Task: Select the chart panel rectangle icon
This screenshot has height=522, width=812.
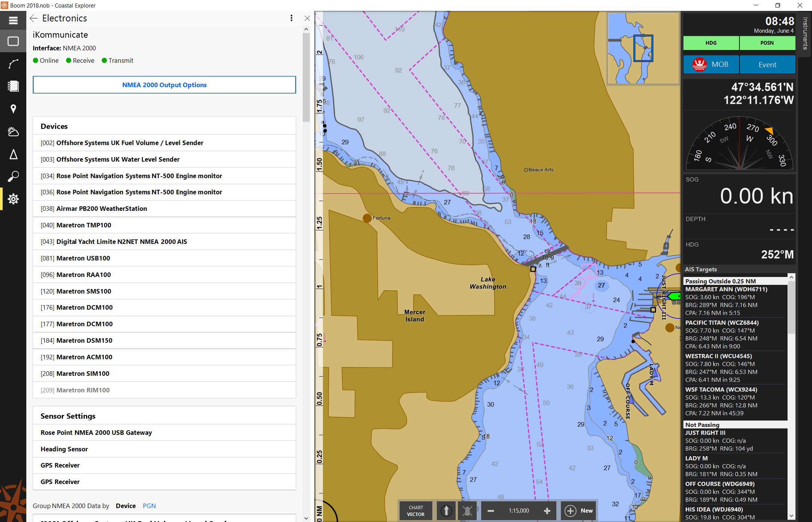Action: click(x=13, y=41)
